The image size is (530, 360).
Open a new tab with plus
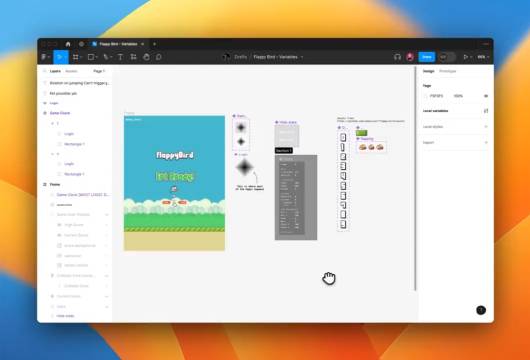click(x=154, y=44)
